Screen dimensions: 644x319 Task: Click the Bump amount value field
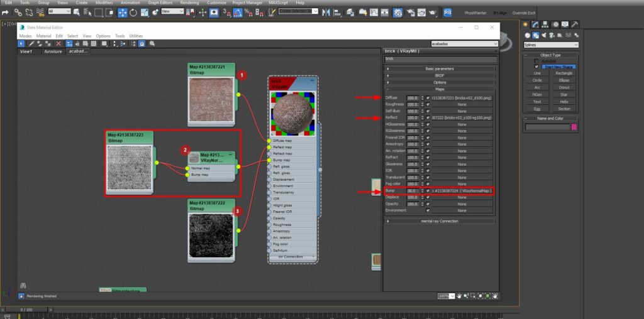coord(413,191)
